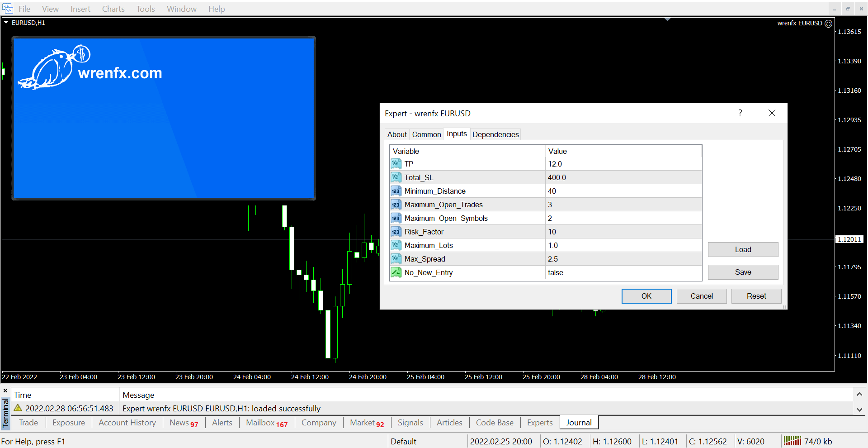Open the Charts menu
Image resolution: width=868 pixels, height=448 pixels.
(x=113, y=9)
